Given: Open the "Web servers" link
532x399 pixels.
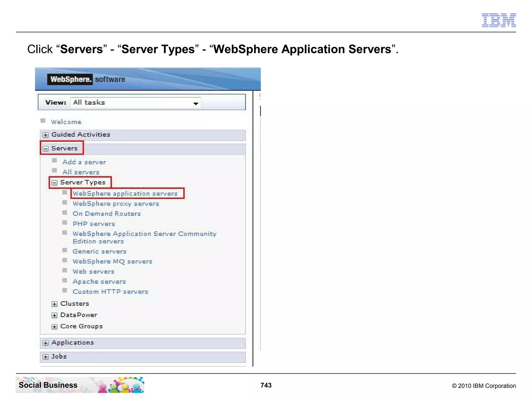Looking at the screenshot, I should pos(93,272).
